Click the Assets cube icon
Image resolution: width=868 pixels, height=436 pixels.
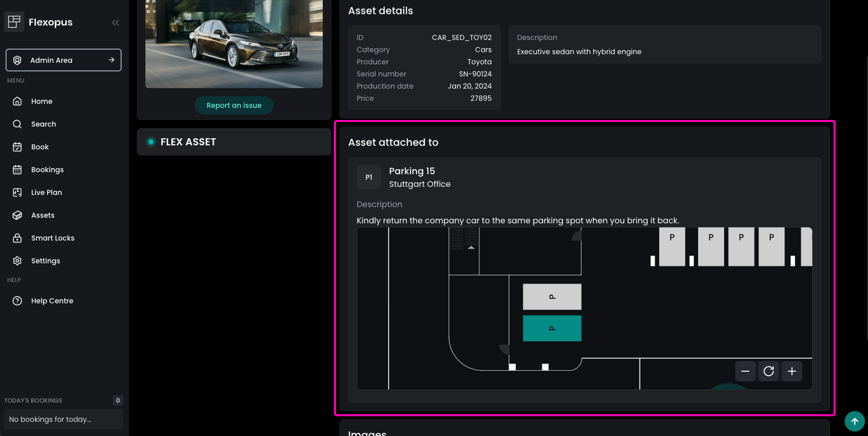pos(17,215)
